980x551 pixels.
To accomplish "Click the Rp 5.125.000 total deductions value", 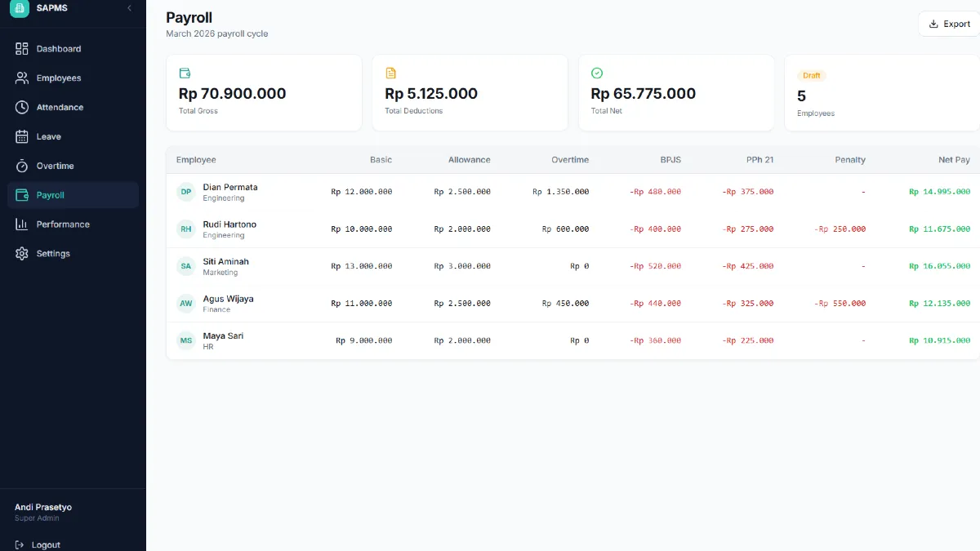I will tap(431, 94).
